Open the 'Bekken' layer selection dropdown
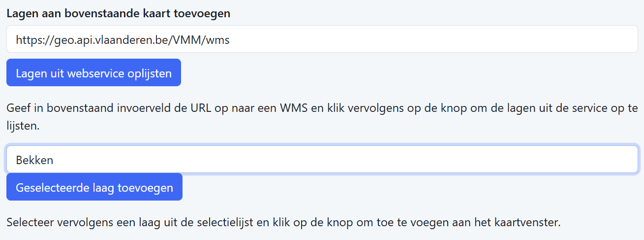The image size is (644, 240). click(x=322, y=160)
